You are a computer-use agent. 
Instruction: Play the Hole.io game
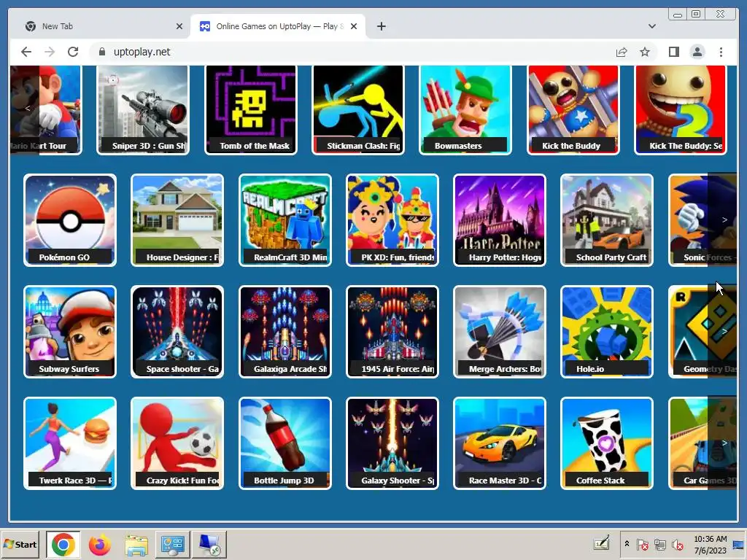coord(607,332)
